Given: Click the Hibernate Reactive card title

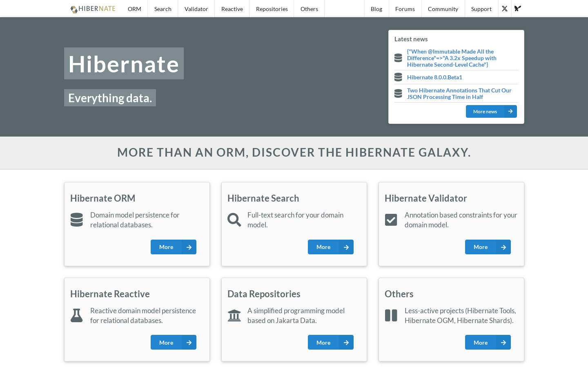Looking at the screenshot, I should click(x=110, y=294).
